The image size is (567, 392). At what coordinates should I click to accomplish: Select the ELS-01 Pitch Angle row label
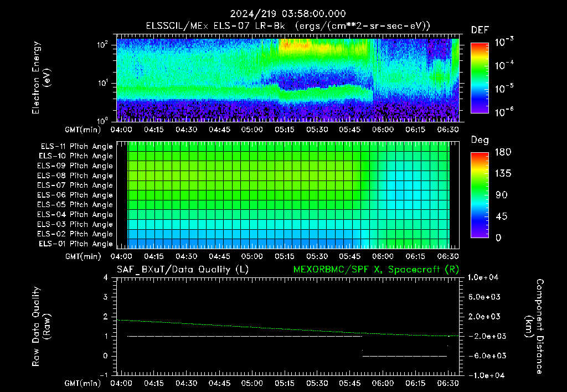tap(75, 244)
